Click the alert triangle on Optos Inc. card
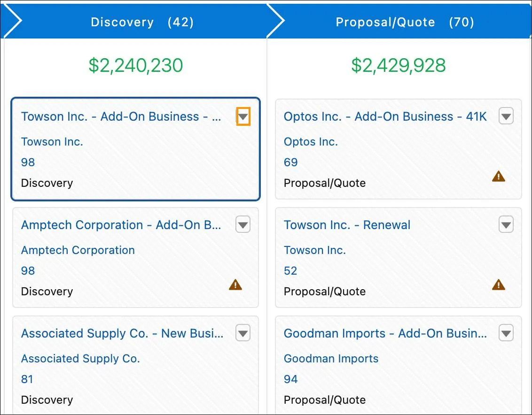 point(499,177)
